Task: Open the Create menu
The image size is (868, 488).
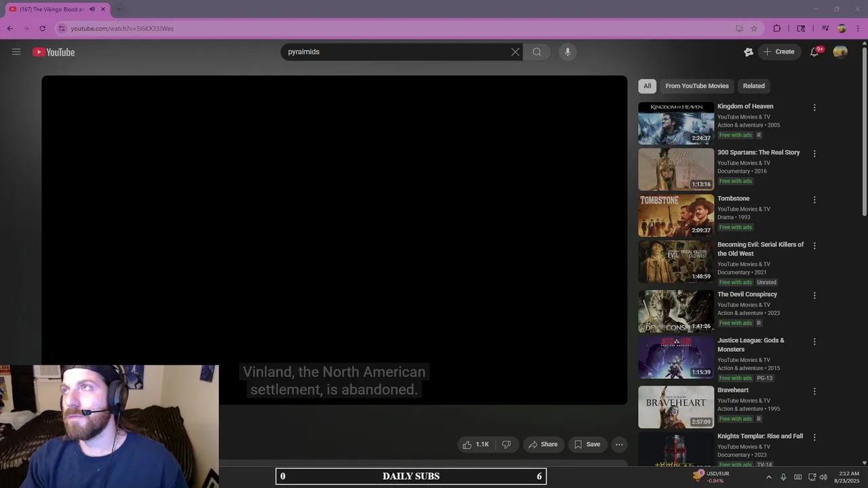Action: [779, 52]
